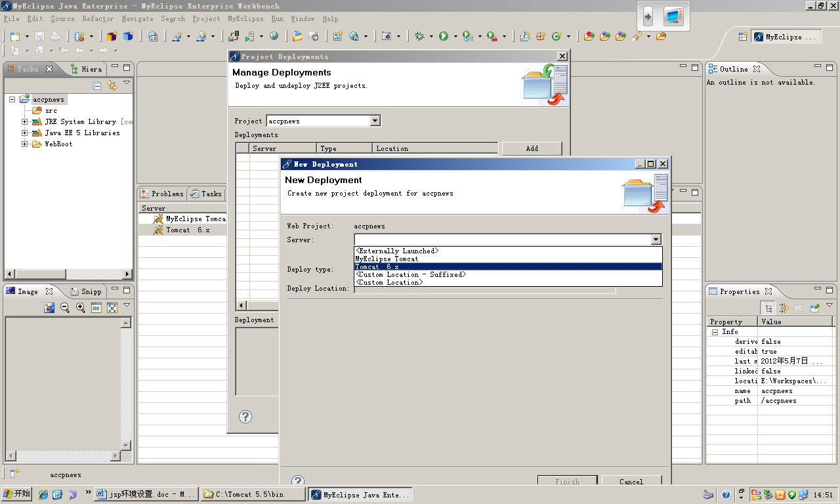Image resolution: width=840 pixels, height=504 pixels.
Task: Switch to C:\Tomcat 5.5\bin taskbar window
Action: coord(253,494)
